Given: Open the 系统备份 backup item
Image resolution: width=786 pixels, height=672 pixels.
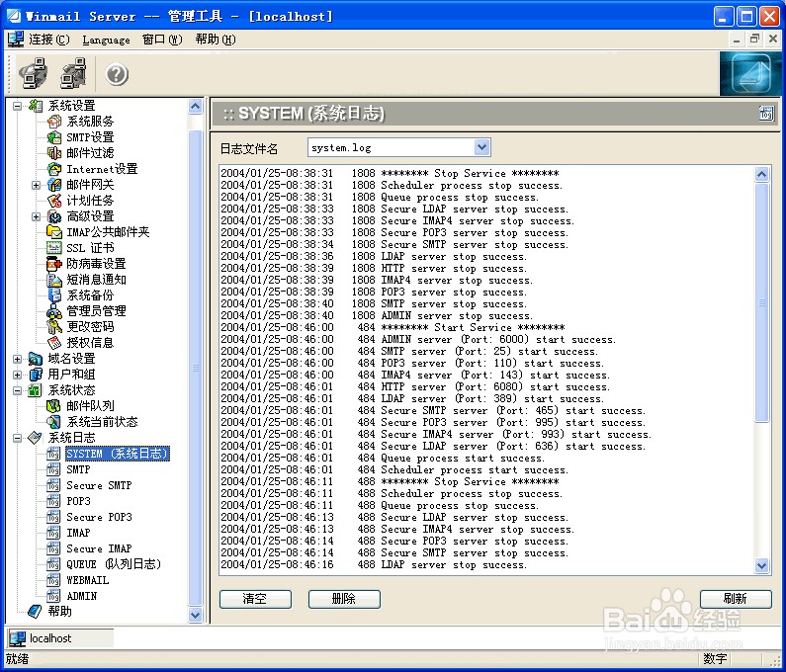Looking at the screenshot, I should [90, 295].
